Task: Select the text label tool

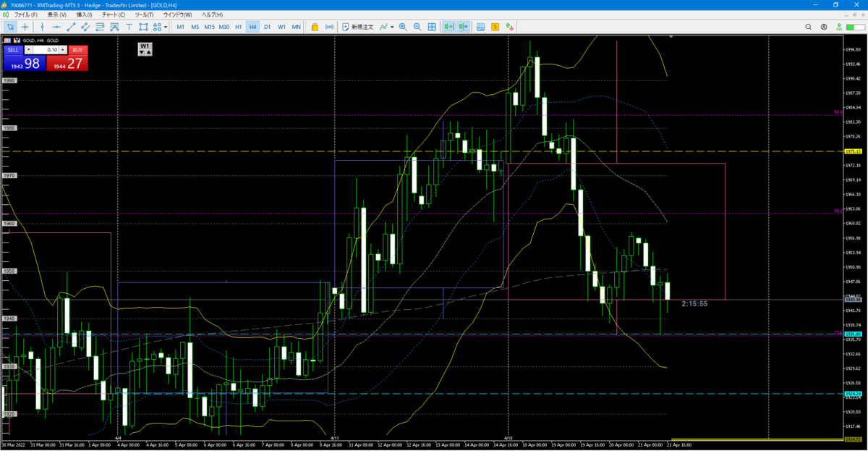Action: [129, 27]
